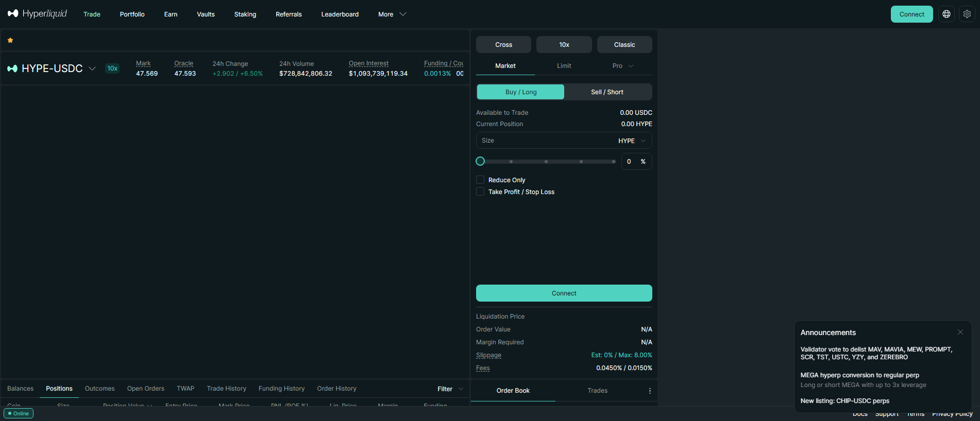980x421 pixels.
Task: Open the language globe selector
Action: (x=947, y=14)
